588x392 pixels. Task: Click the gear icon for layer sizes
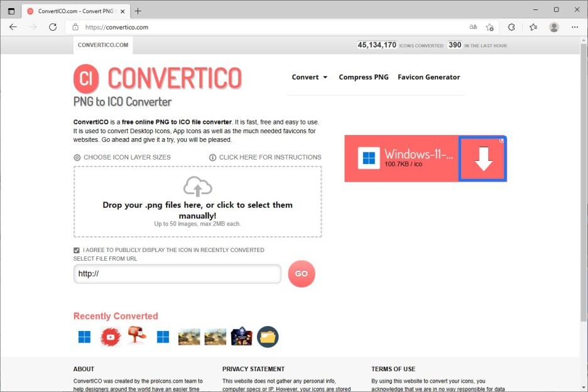77,158
